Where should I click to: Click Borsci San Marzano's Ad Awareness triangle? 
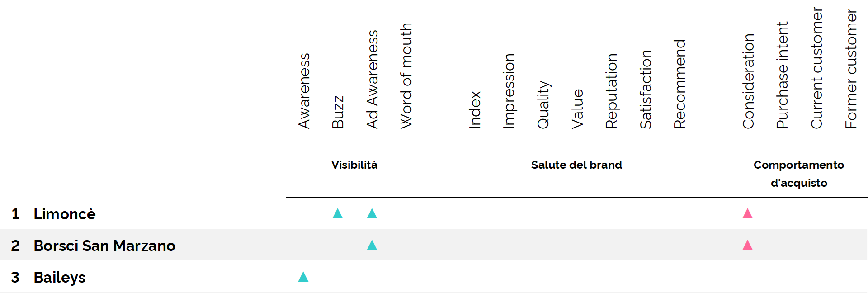pos(372,246)
